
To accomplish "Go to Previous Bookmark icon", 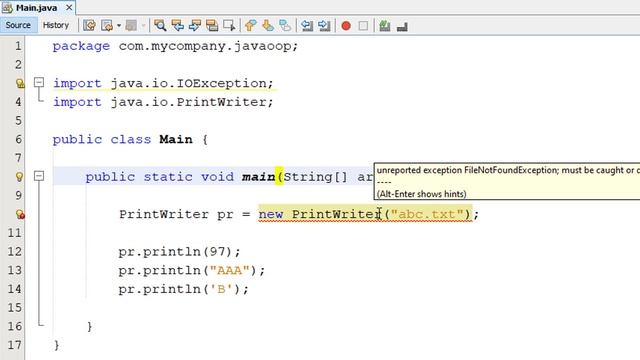I will [250, 26].
